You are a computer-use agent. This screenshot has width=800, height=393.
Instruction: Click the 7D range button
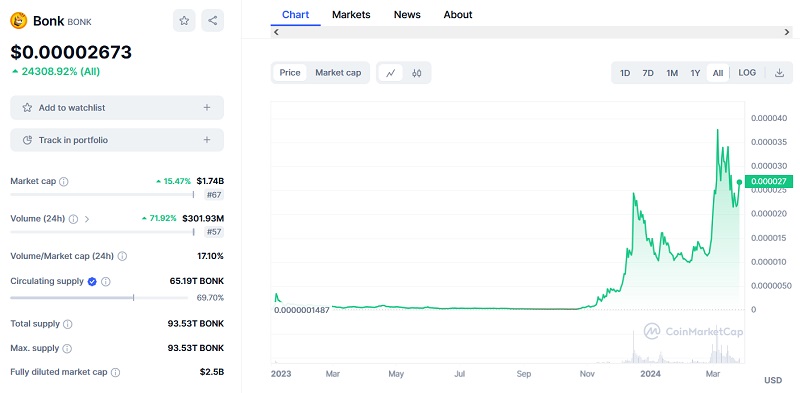(648, 73)
